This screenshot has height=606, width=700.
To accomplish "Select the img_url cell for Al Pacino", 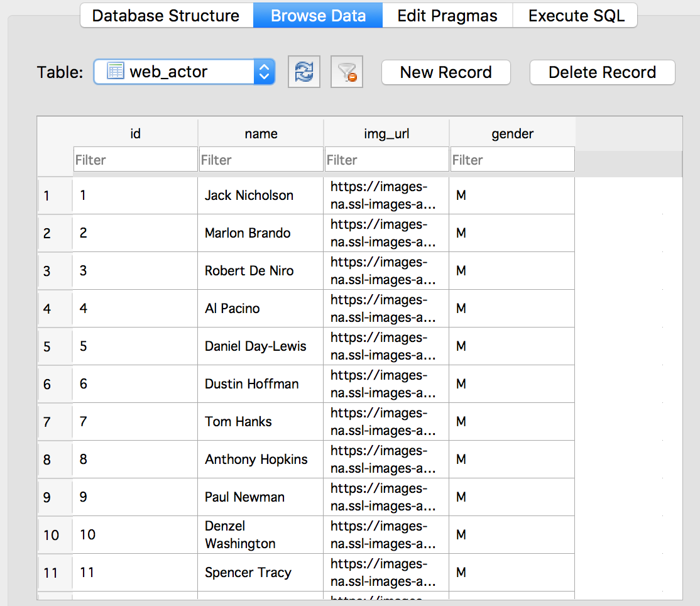I will [386, 309].
